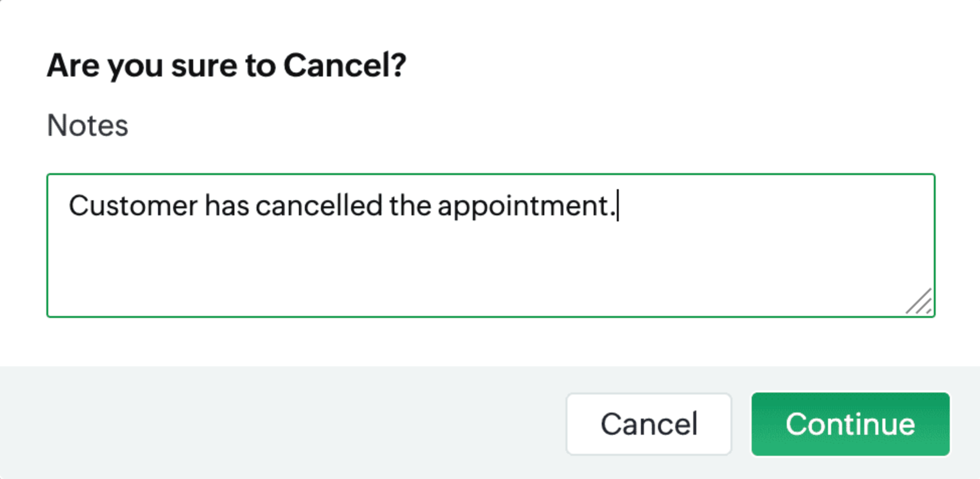980x479 pixels.
Task: Place cursor on "cancelled" in the note
Action: tap(319, 206)
